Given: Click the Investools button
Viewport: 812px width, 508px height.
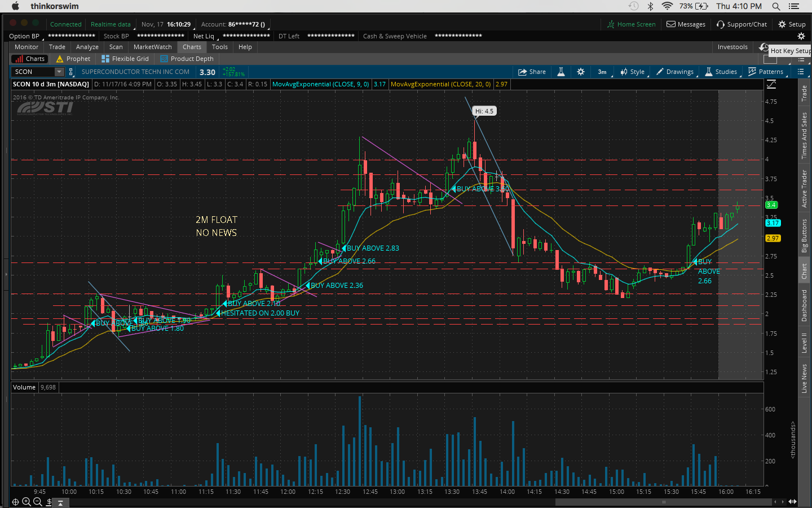Looking at the screenshot, I should click(x=732, y=47).
